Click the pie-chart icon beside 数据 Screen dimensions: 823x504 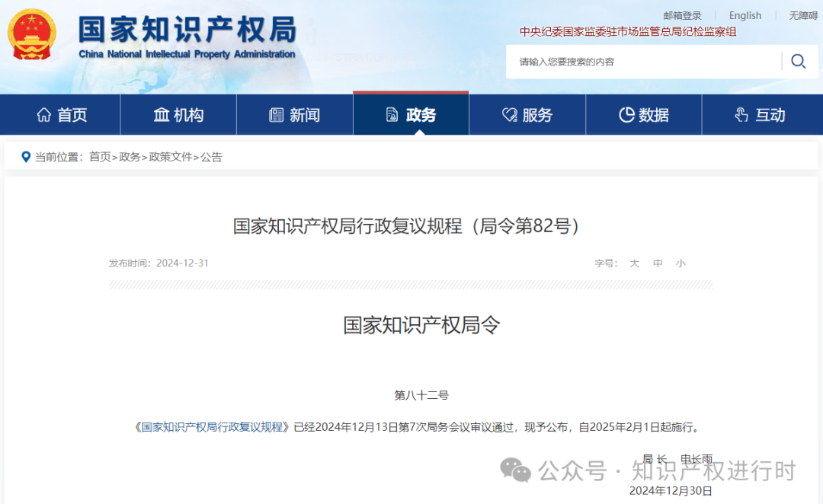coord(626,114)
